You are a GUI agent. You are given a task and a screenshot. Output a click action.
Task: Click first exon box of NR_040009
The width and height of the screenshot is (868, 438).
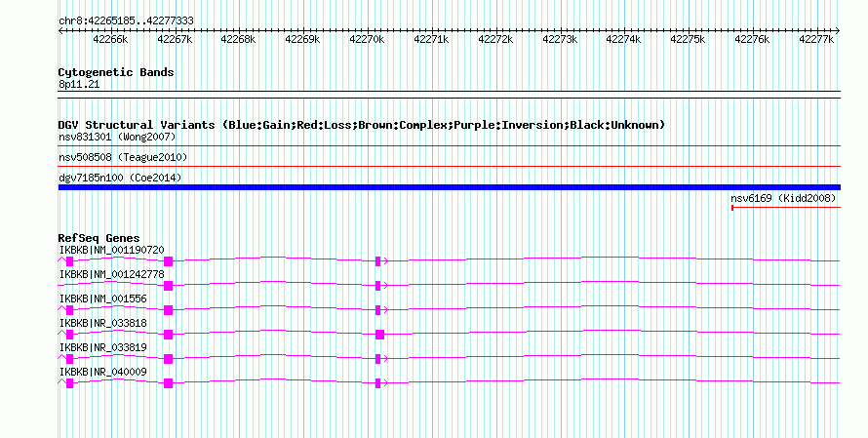(x=70, y=383)
